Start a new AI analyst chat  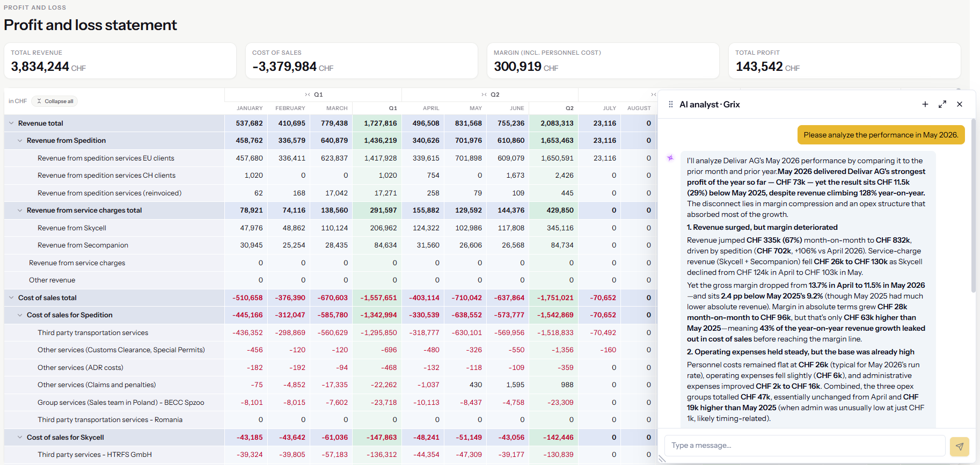(x=925, y=104)
